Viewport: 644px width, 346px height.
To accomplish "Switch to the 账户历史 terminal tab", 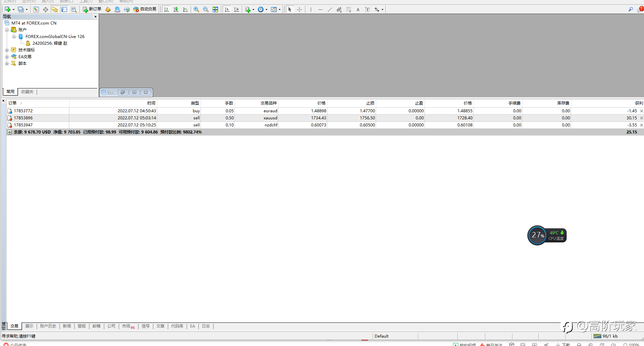I will pyautogui.click(x=48, y=326).
